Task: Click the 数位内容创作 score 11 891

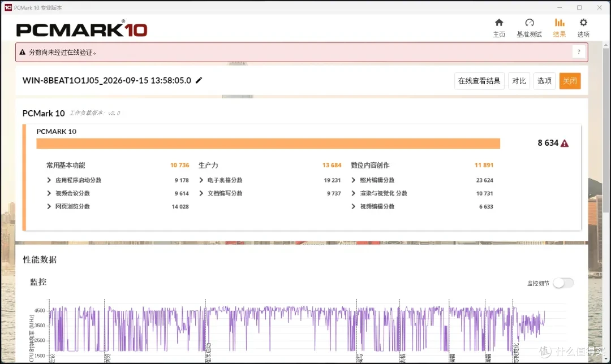Action: [484, 165]
